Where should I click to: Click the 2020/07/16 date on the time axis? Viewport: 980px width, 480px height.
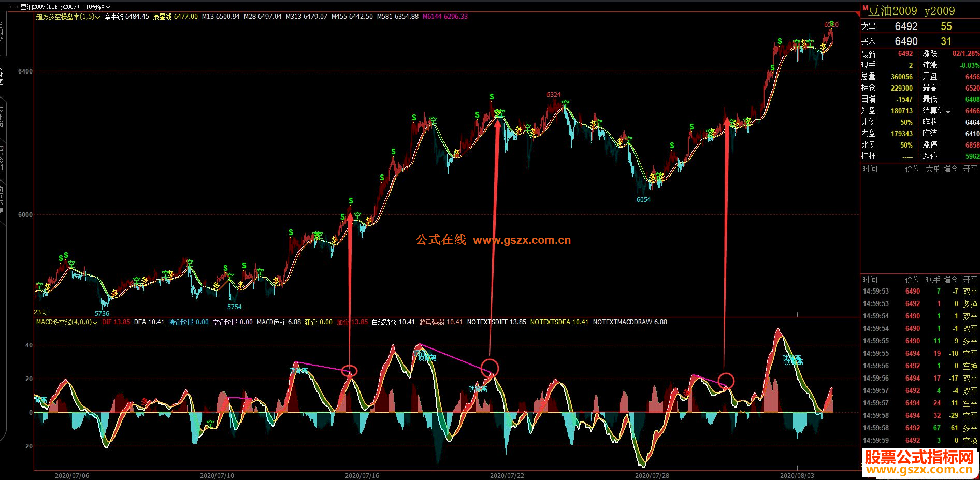coord(362,475)
